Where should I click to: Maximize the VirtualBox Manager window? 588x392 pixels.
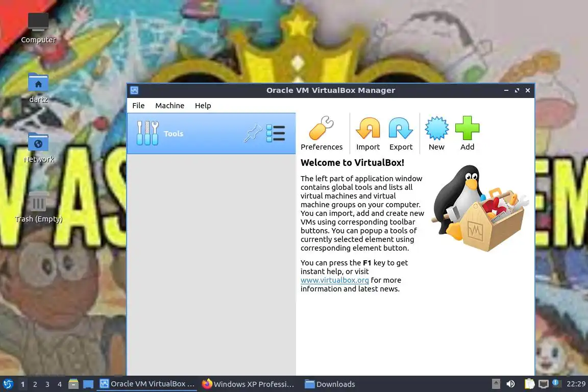coord(517,90)
